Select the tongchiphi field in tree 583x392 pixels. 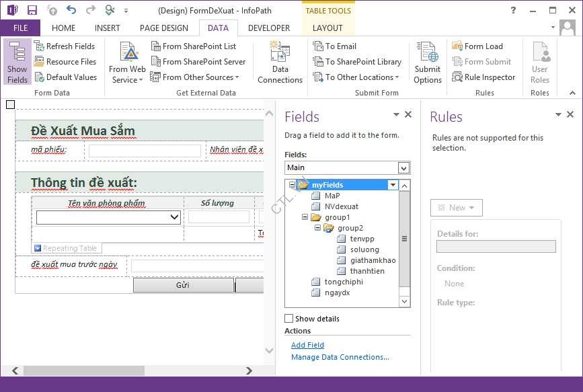[x=344, y=282]
